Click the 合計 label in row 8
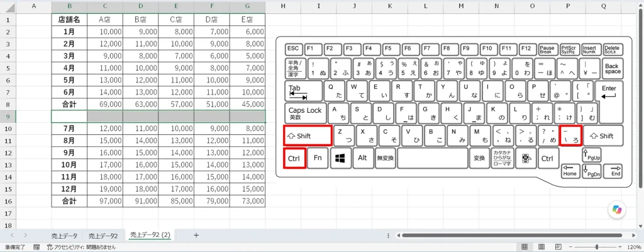 click(69, 104)
